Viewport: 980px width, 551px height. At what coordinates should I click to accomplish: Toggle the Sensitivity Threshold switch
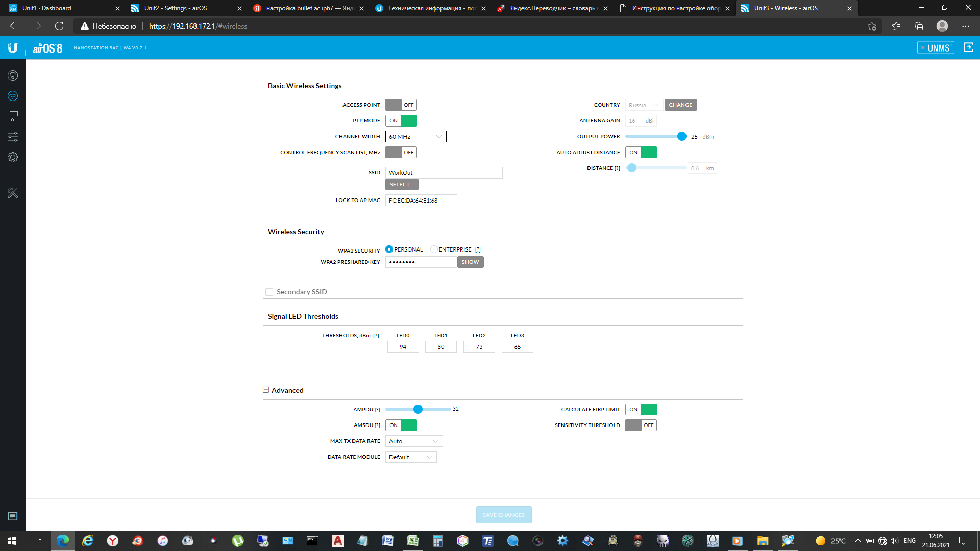[x=641, y=425]
